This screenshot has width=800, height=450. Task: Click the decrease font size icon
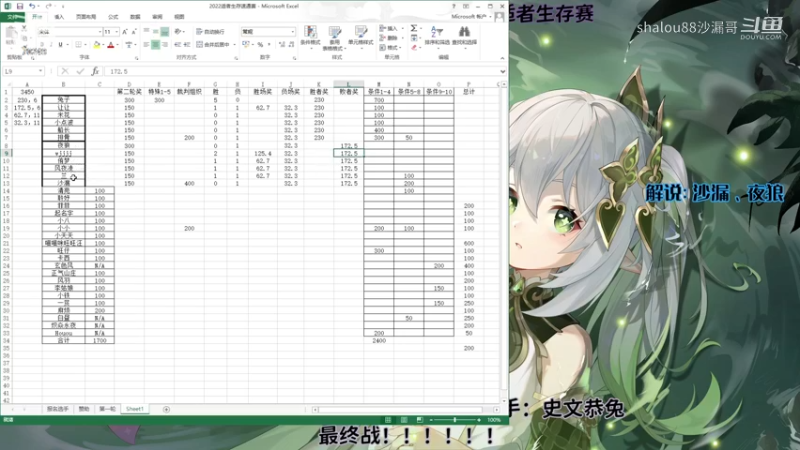pyautogui.click(x=134, y=32)
